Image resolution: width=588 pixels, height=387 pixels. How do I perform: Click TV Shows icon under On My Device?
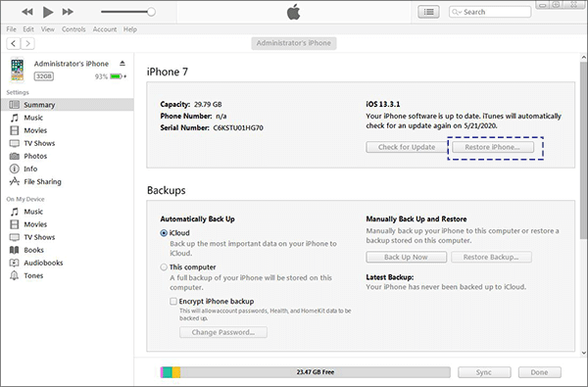pyautogui.click(x=15, y=237)
